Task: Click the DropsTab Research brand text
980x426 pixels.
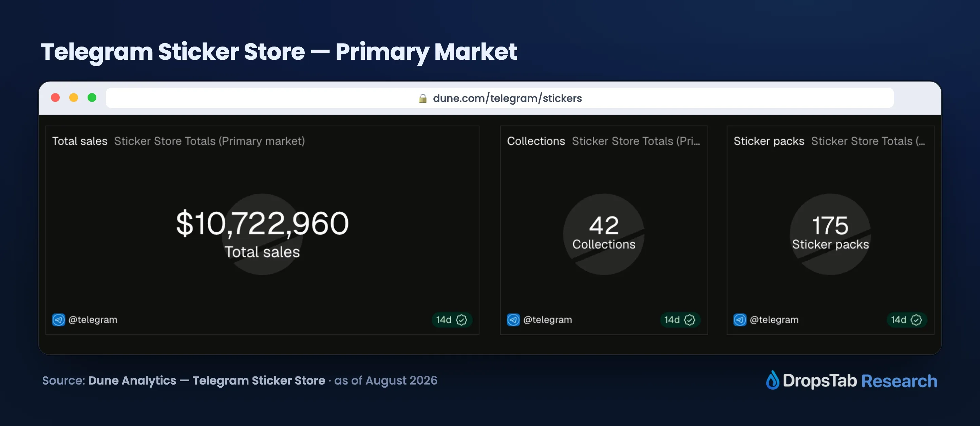Action: (860, 381)
